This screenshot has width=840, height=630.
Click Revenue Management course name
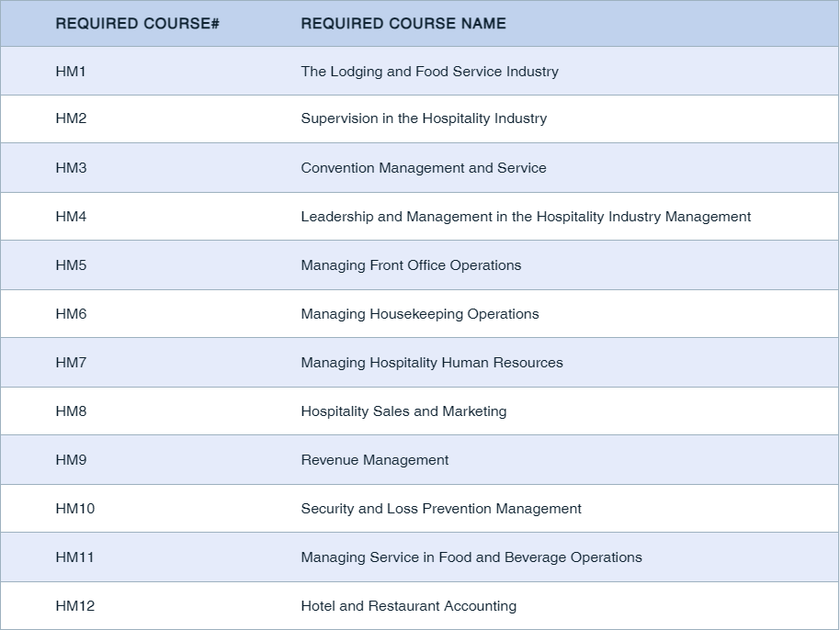[x=375, y=460]
